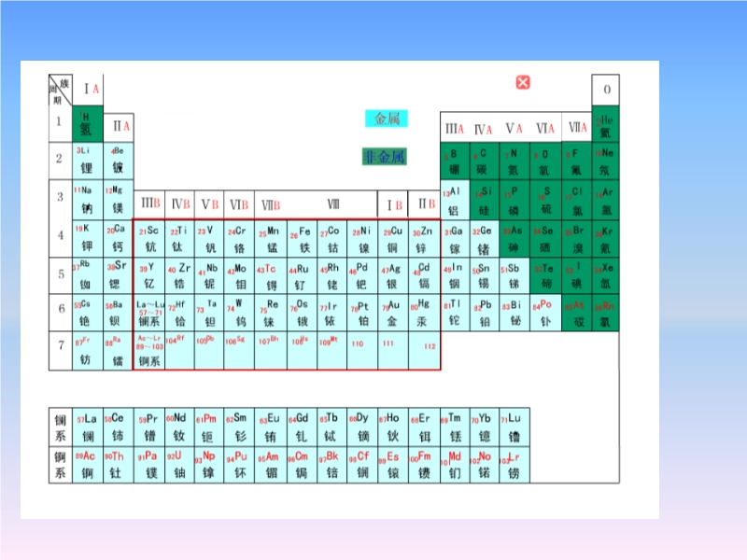This screenshot has width=747, height=560.
Task: Select the ⅦA group header
Action: coord(577,128)
